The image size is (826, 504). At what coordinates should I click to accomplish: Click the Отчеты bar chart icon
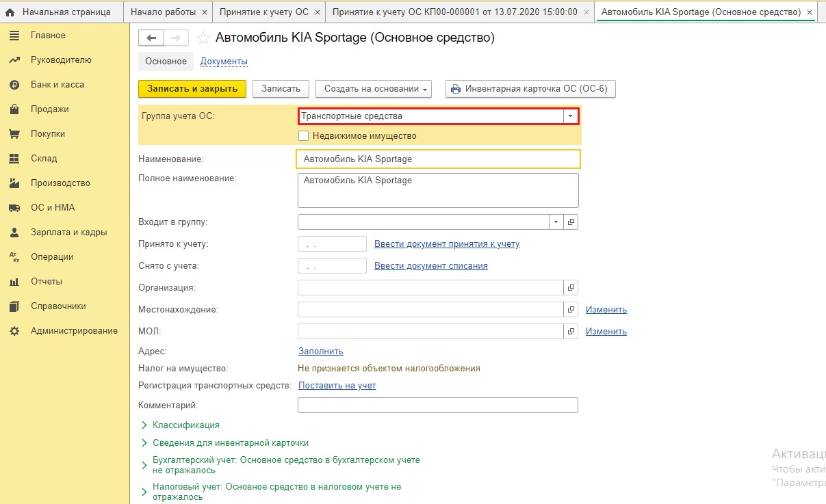14,282
